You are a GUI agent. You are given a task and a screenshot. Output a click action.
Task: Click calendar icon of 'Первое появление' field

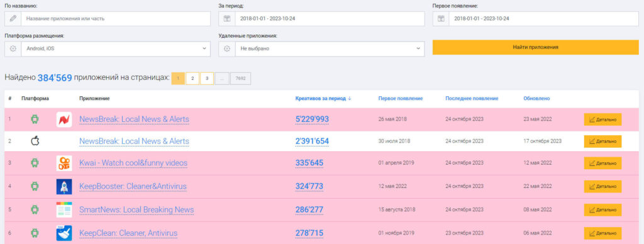[441, 18]
